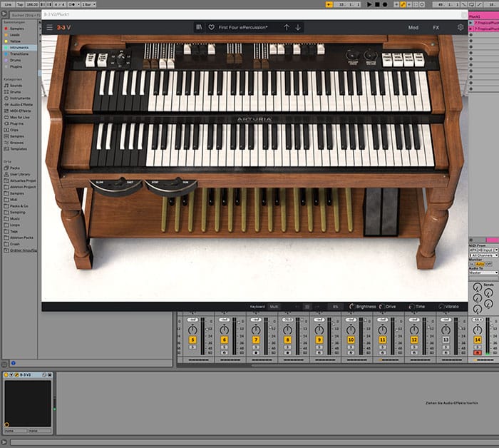Open the Mod panel in B-3 V
The height and width of the screenshot is (448, 499).
point(413,28)
